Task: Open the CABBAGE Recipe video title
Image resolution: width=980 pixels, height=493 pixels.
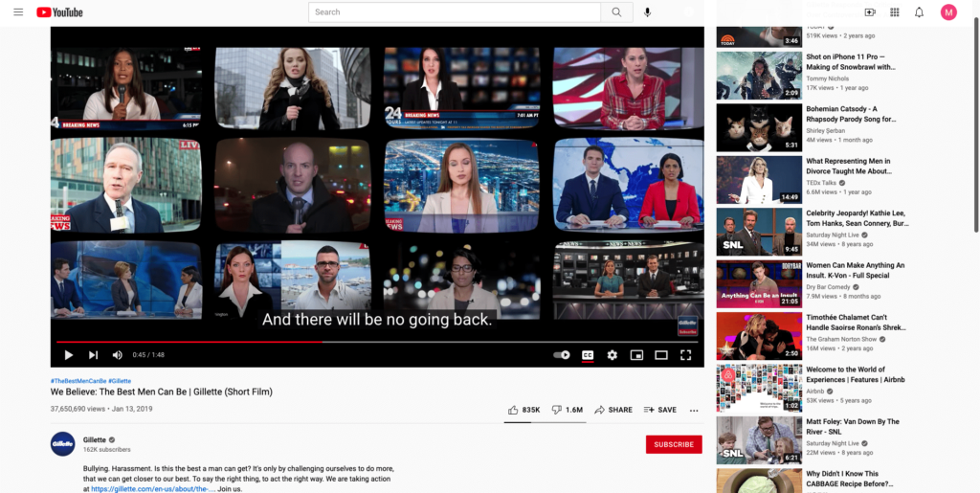Action: coord(850,479)
